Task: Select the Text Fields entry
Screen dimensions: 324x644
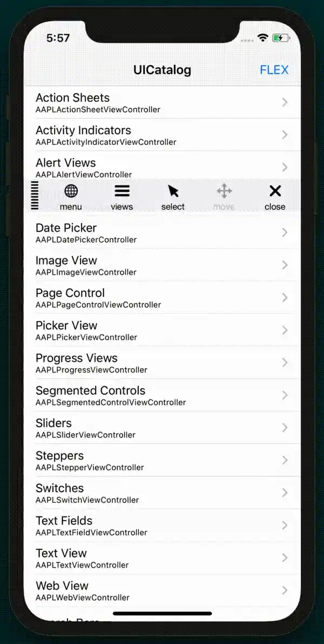Action: [x=163, y=525]
